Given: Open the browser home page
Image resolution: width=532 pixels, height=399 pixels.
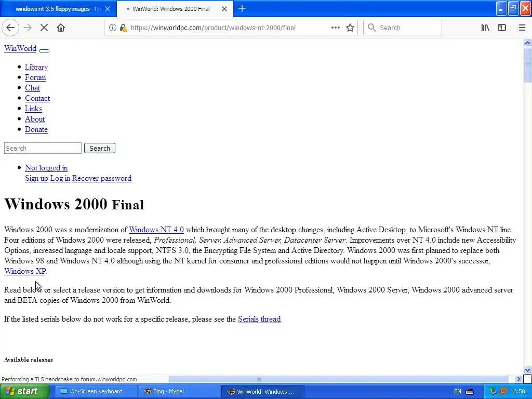Looking at the screenshot, I should point(61,28).
